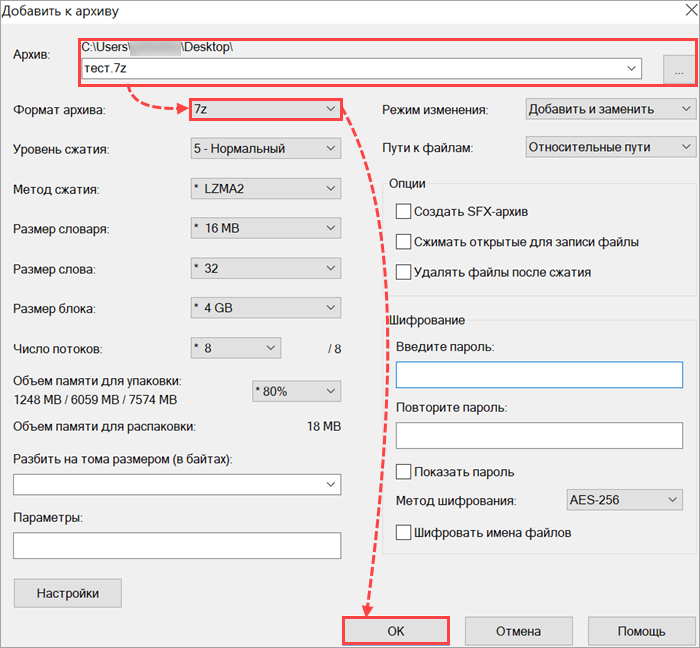700x648 pixels.
Task: Enable the Создать SFX-архив checkbox
Action: 404,211
